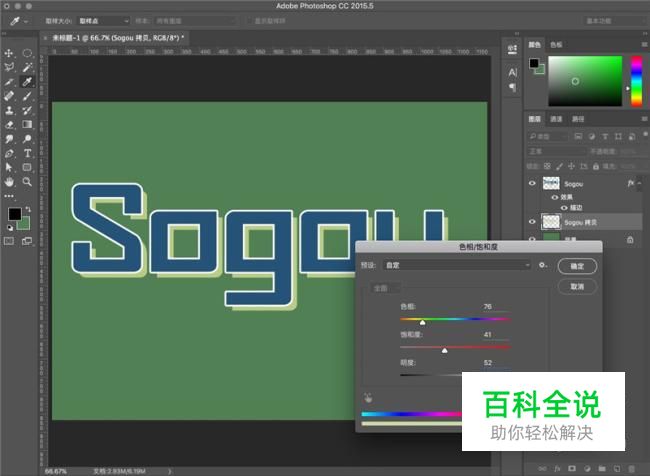Select the Hand tool
Image resolution: width=650 pixels, height=476 pixels.
point(9,182)
